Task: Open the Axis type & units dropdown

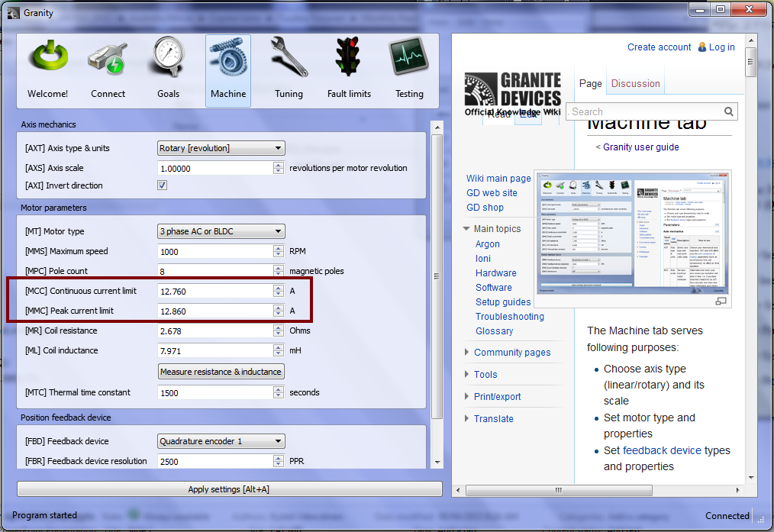Action: pos(221,148)
